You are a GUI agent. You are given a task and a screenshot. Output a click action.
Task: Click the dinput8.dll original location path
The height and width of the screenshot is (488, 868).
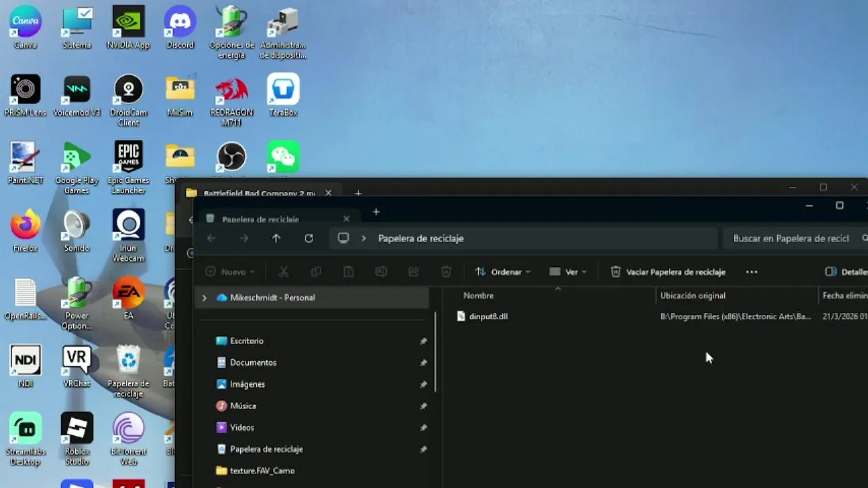point(736,317)
